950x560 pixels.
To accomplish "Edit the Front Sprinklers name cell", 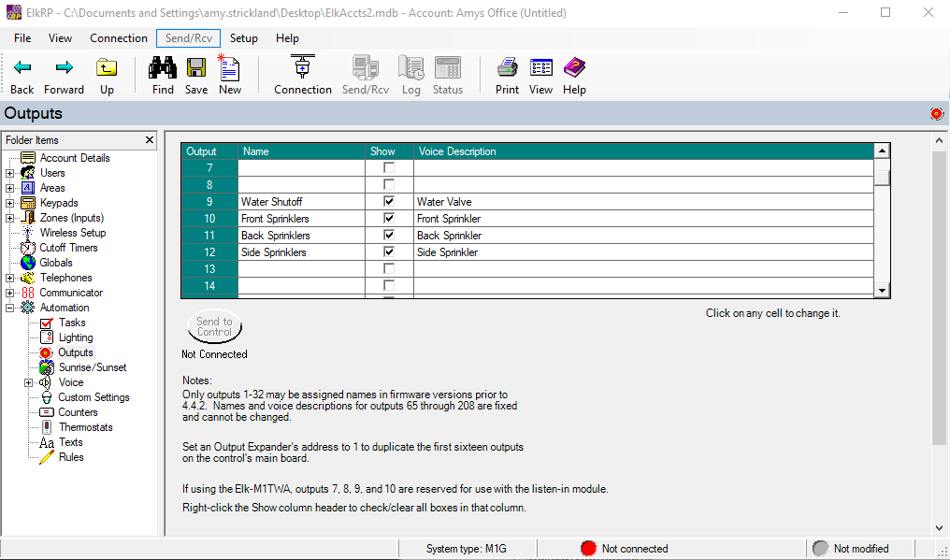I will coord(300,219).
